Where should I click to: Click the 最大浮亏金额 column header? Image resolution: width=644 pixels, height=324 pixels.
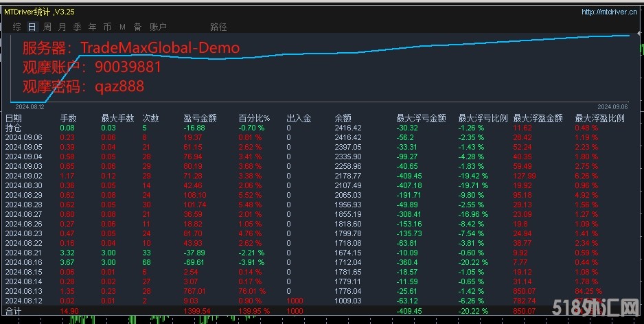[x=421, y=118]
